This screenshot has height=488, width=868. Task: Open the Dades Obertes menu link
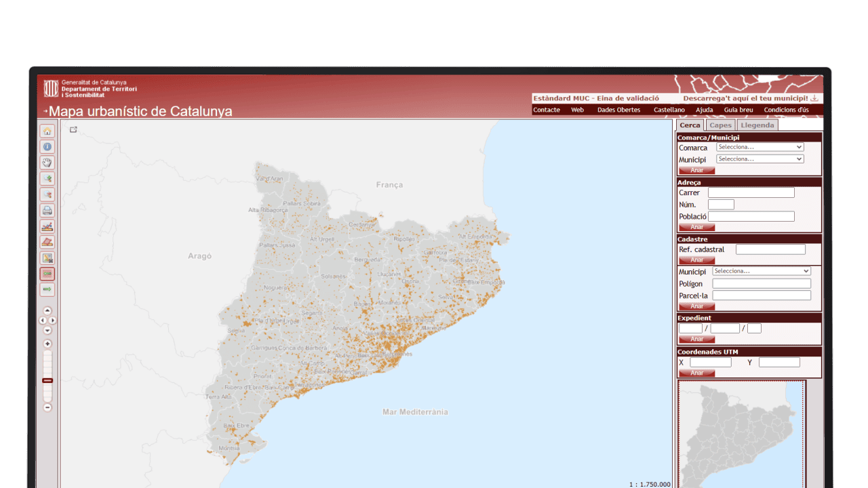pyautogui.click(x=618, y=110)
